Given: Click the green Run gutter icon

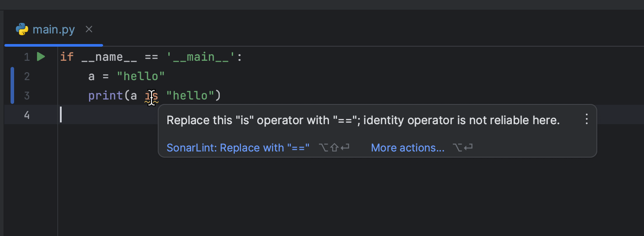Looking at the screenshot, I should (41, 57).
